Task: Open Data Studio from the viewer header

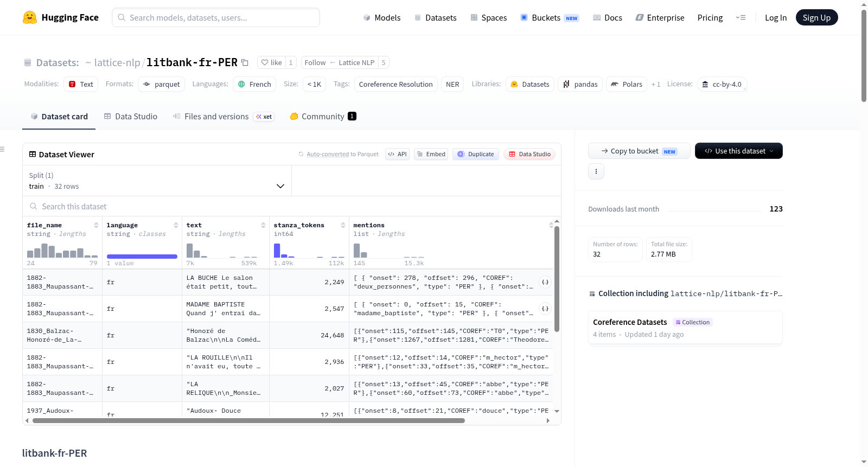Action: click(529, 154)
